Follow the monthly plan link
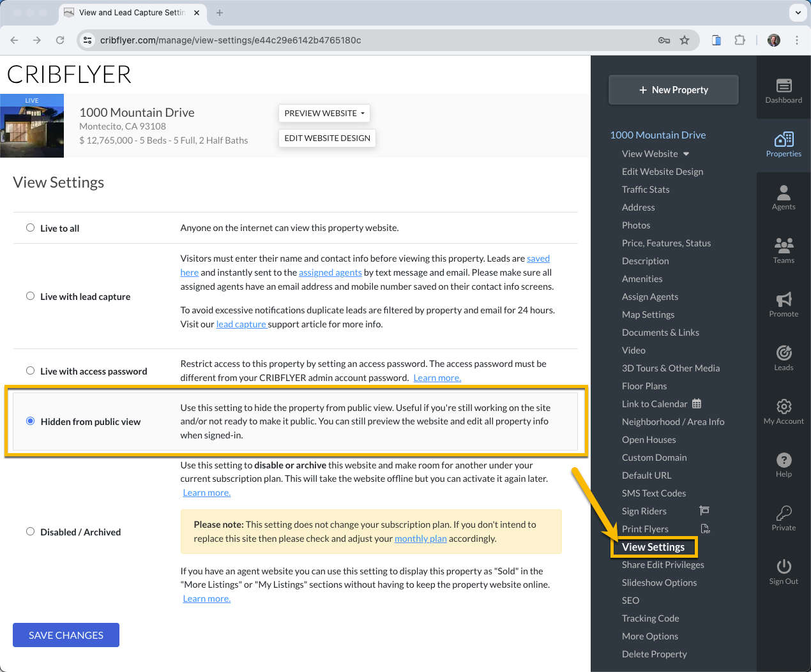The image size is (811, 672). tap(420, 539)
